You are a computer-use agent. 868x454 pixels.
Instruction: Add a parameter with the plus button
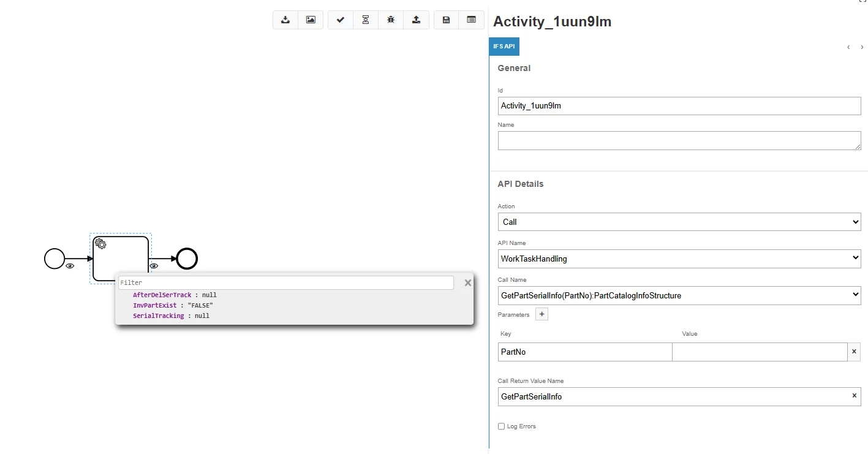click(542, 314)
